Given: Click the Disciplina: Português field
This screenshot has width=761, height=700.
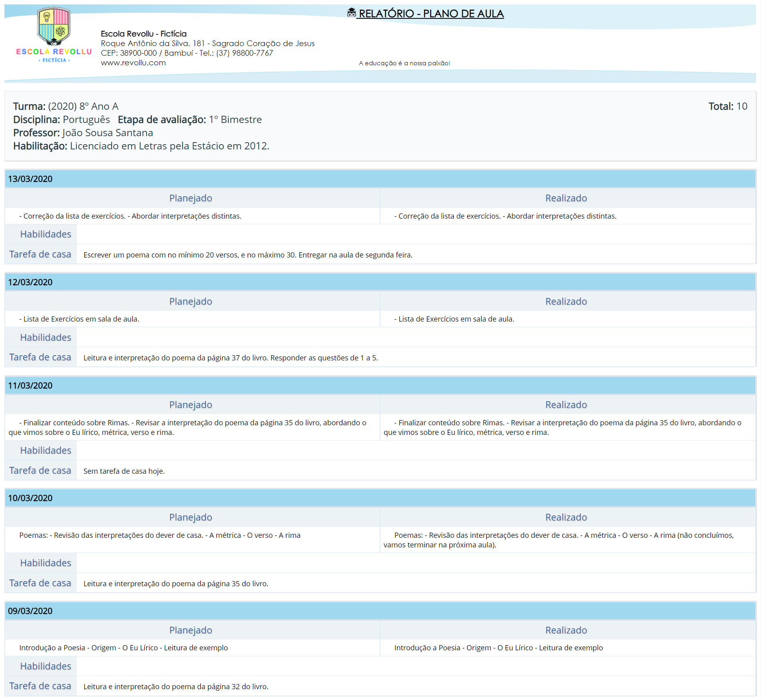Looking at the screenshot, I should coord(61,119).
